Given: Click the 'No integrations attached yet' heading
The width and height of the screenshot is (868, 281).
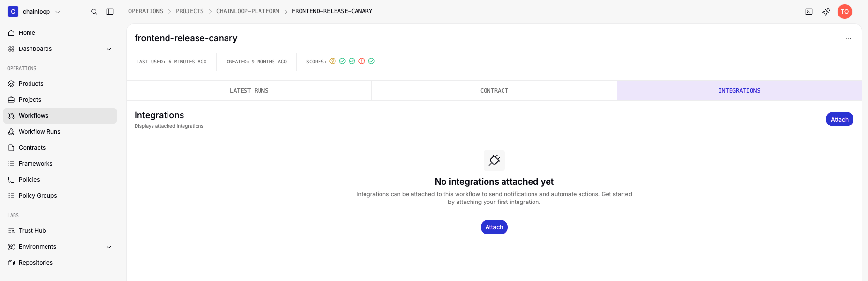Looking at the screenshot, I should 494,182.
